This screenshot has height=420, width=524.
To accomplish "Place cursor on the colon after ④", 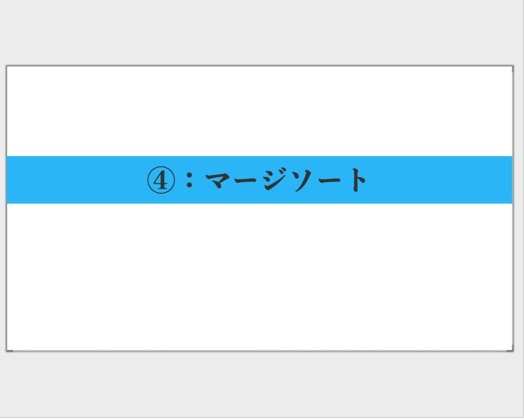I will (x=189, y=180).
